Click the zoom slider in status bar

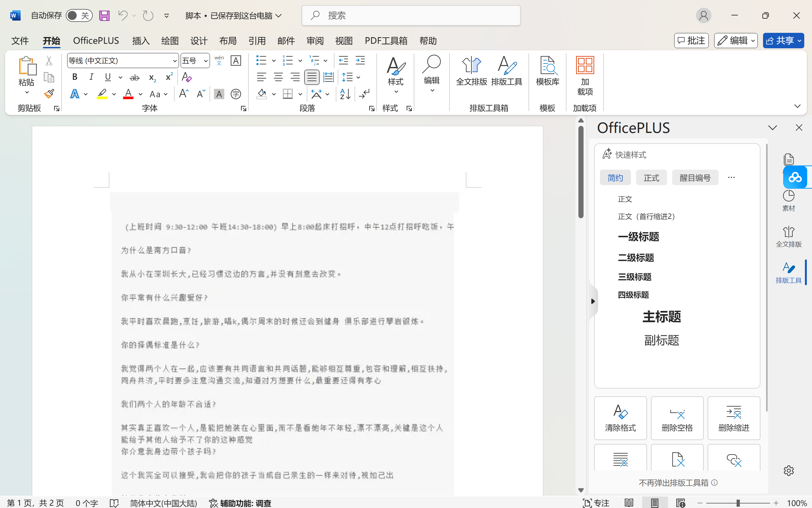coord(738,503)
